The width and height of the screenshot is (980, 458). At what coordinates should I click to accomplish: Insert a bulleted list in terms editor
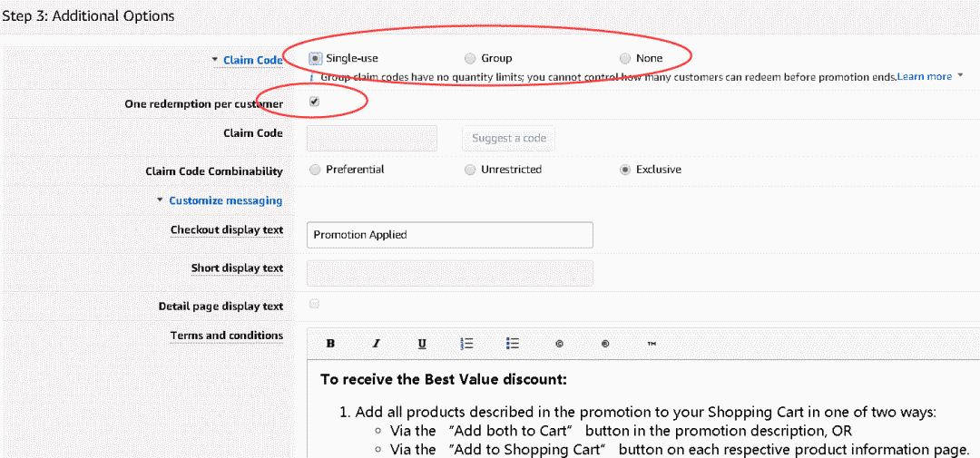click(x=513, y=344)
